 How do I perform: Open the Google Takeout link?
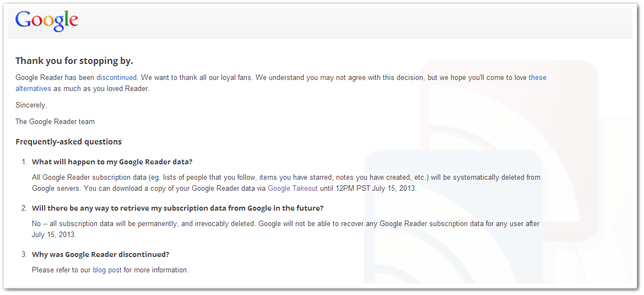(293, 189)
